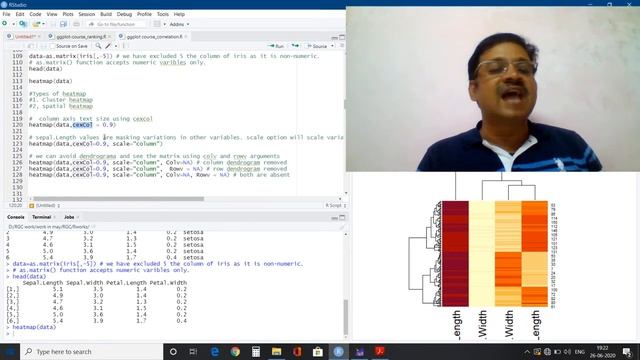640x360 pixels.
Task: Switch to the Terminal tab
Action: point(42,217)
